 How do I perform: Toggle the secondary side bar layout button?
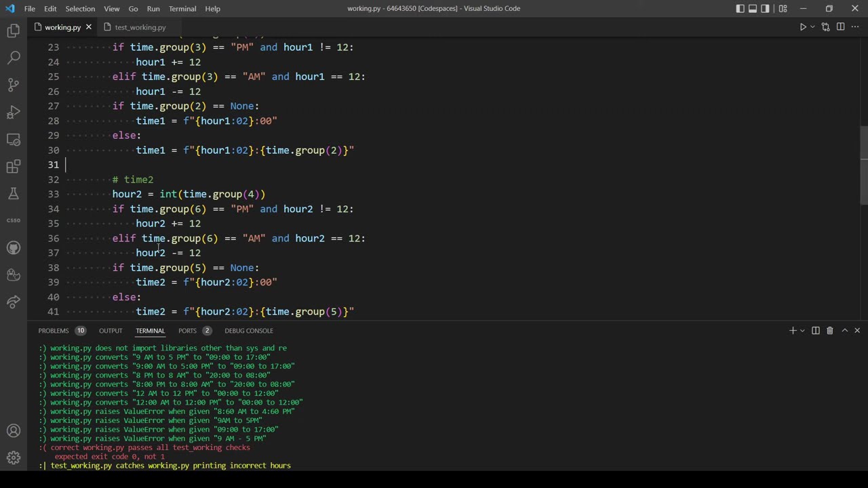(x=766, y=9)
